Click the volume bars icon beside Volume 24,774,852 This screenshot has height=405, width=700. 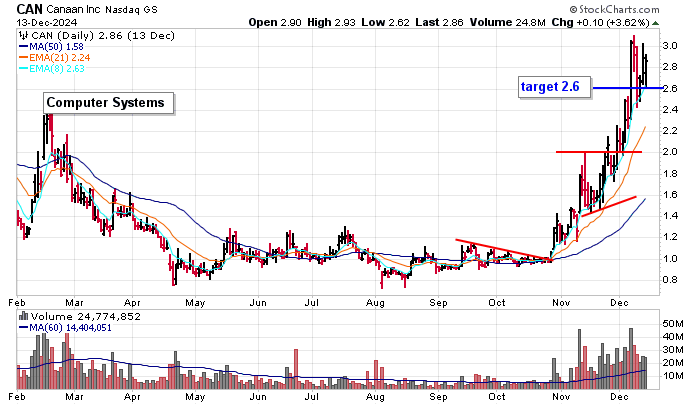23,316
